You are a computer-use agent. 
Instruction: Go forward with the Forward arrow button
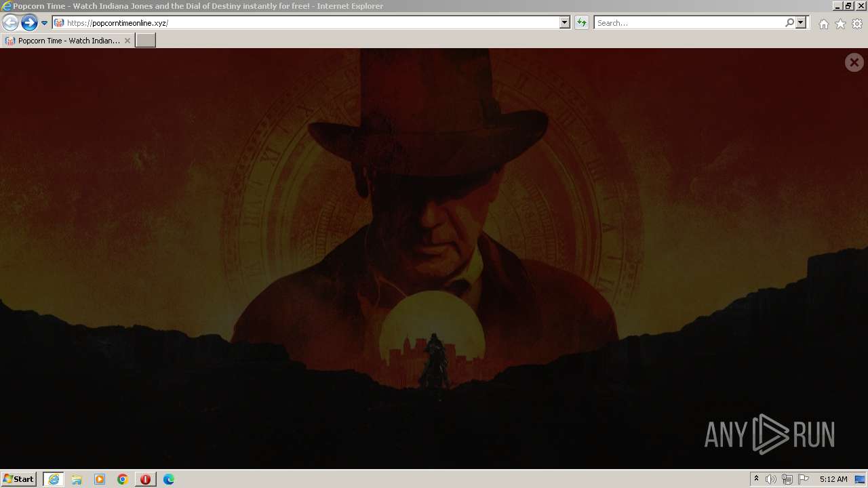pyautogui.click(x=29, y=23)
